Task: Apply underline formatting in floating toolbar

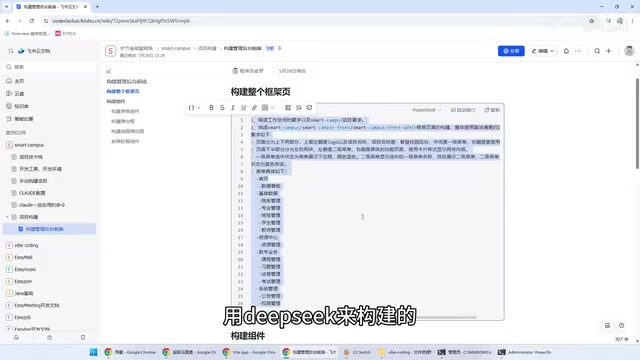Action: [x=243, y=108]
